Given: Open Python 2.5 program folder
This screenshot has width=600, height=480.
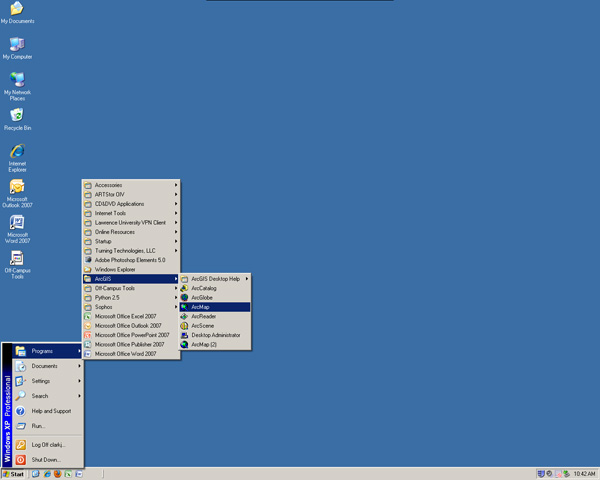Looking at the screenshot, I should point(131,297).
